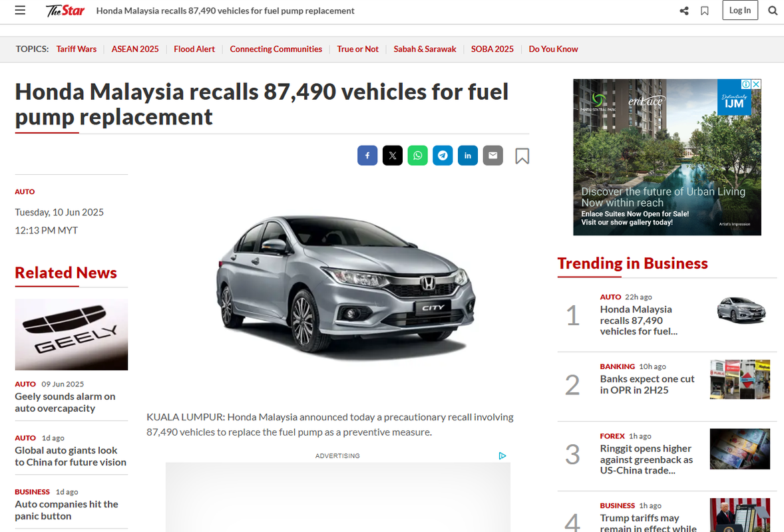Click the share icon in top bar
The width and height of the screenshot is (784, 532).
[684, 11]
